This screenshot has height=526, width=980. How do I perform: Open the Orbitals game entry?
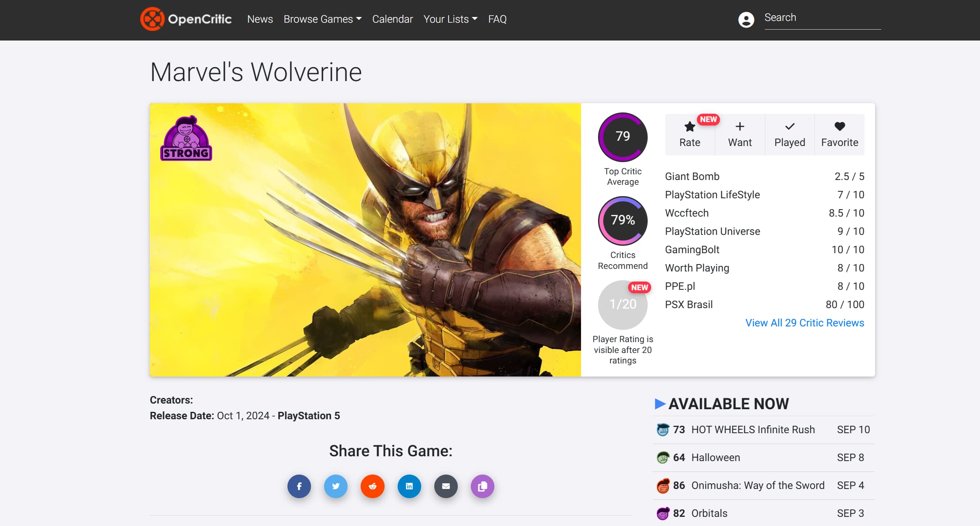[709, 513]
